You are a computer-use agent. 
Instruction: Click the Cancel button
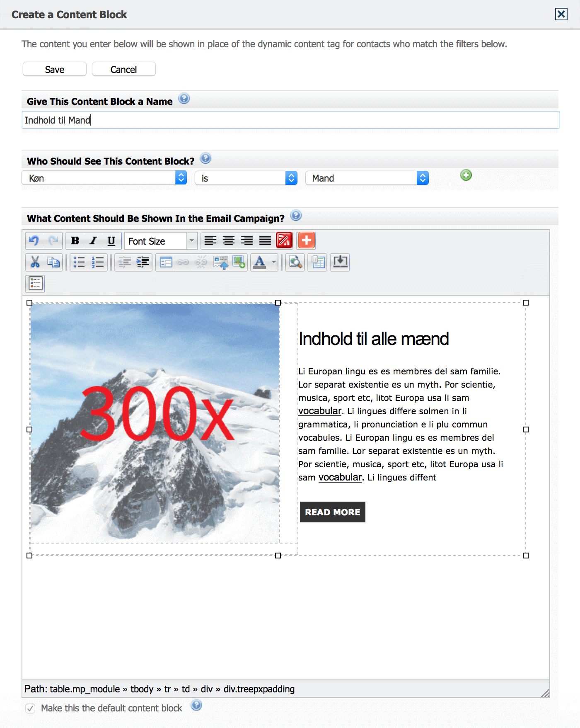(124, 69)
